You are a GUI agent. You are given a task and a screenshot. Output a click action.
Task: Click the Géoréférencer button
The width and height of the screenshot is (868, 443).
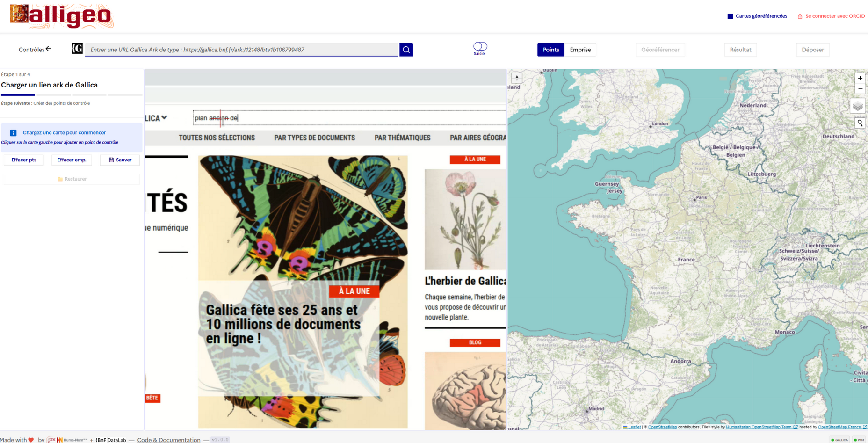(660, 50)
